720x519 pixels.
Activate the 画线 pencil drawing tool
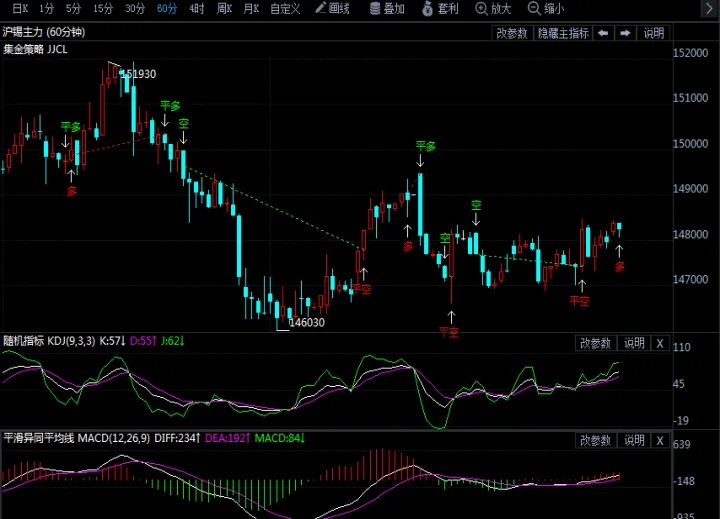[x=332, y=8]
